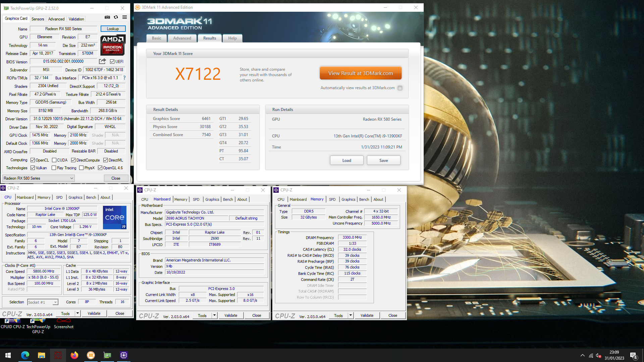The image size is (644, 362).
Task: Click TechPowerUp GPU-Z desktop shortcut
Action: [x=38, y=327]
